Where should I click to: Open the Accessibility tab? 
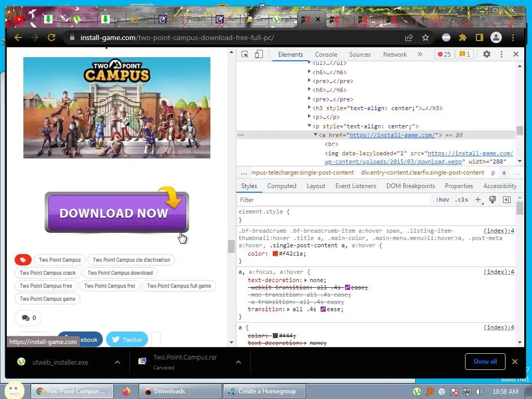(x=500, y=186)
